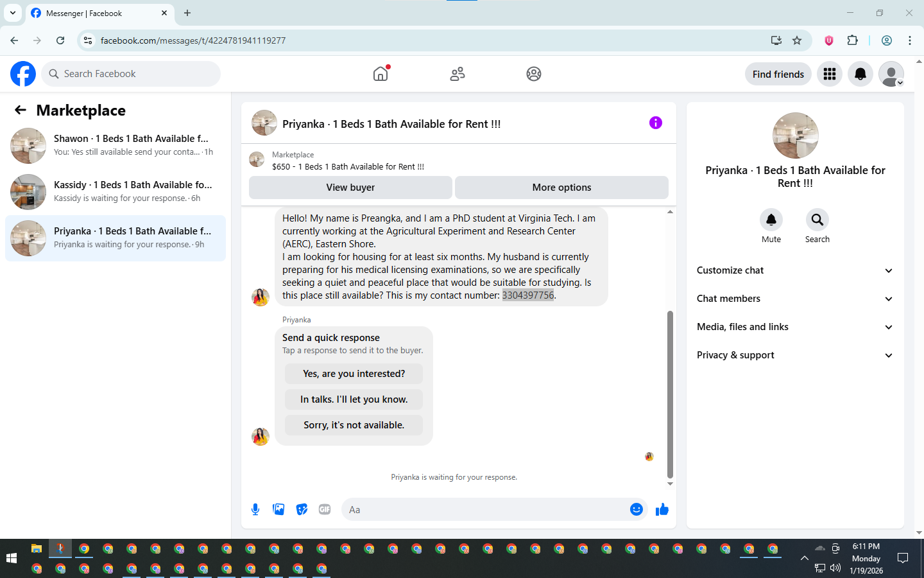Image resolution: width=924 pixels, height=578 pixels.
Task: Click the install app icon in address bar
Action: 776,40
